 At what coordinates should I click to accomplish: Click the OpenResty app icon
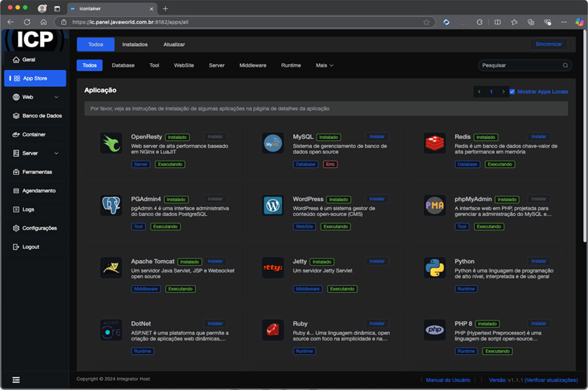[111, 143]
